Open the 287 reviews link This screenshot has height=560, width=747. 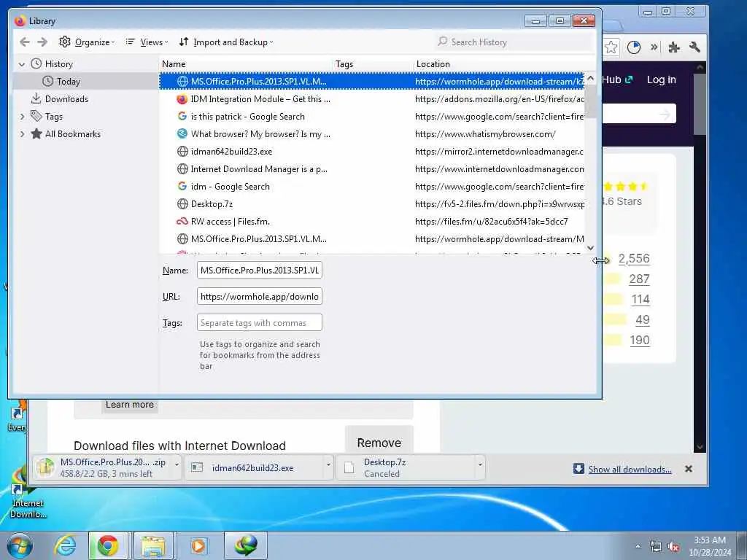tap(639, 279)
